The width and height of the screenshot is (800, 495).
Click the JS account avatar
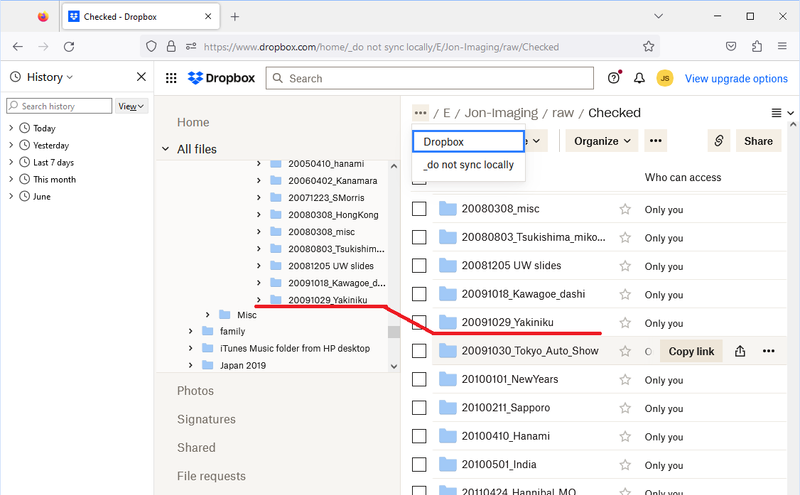(x=665, y=78)
